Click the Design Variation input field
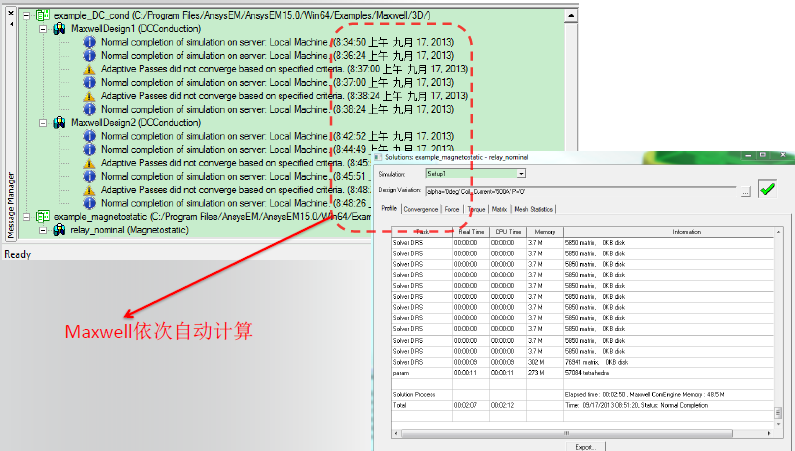 [x=581, y=192]
